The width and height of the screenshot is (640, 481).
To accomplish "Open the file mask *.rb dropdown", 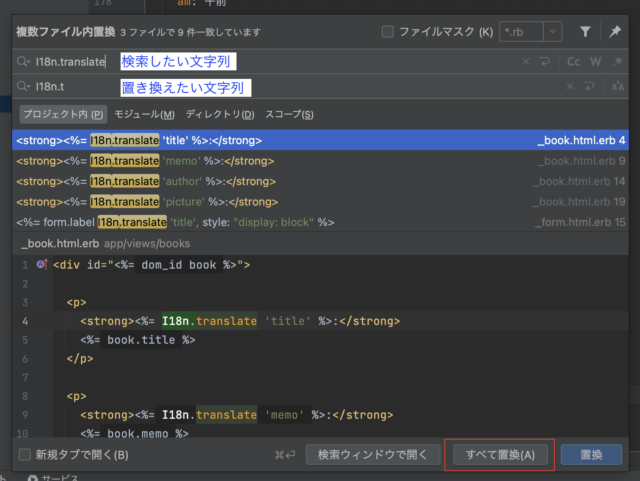I will (552, 31).
